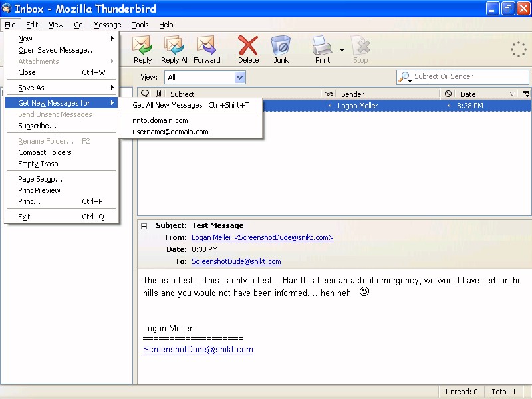This screenshot has width=532, height=399.
Task: Sort messages by the Date column
Action: (485, 94)
